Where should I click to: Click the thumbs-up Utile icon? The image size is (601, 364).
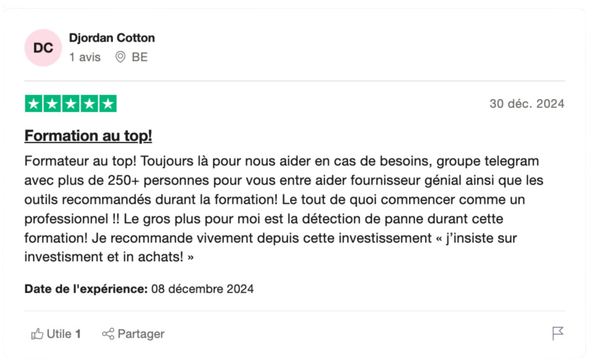point(37,334)
